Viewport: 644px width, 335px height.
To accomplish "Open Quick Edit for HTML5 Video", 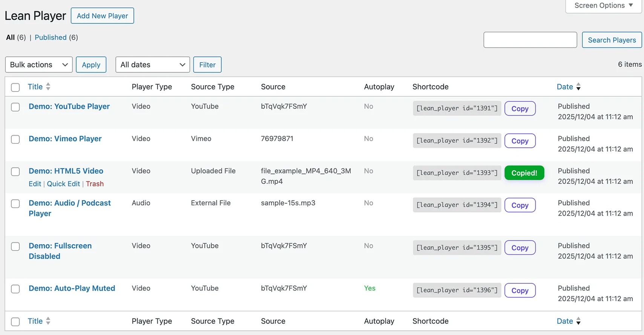I will click(63, 184).
